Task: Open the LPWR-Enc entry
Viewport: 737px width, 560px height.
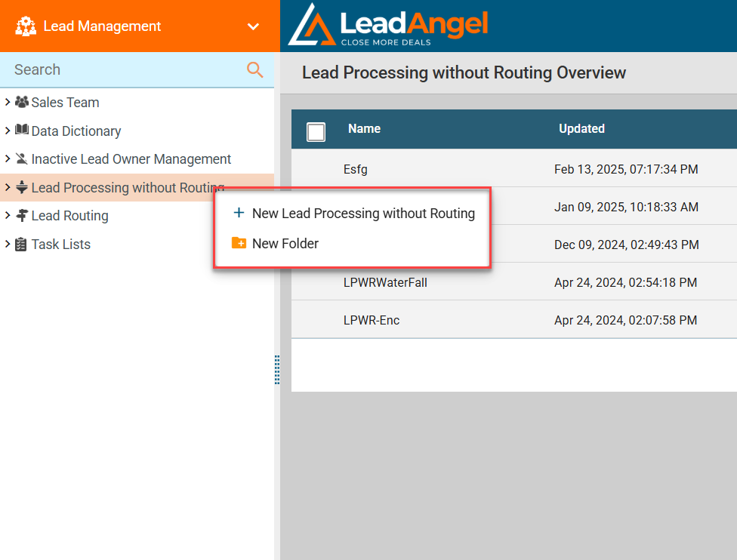Action: (372, 320)
